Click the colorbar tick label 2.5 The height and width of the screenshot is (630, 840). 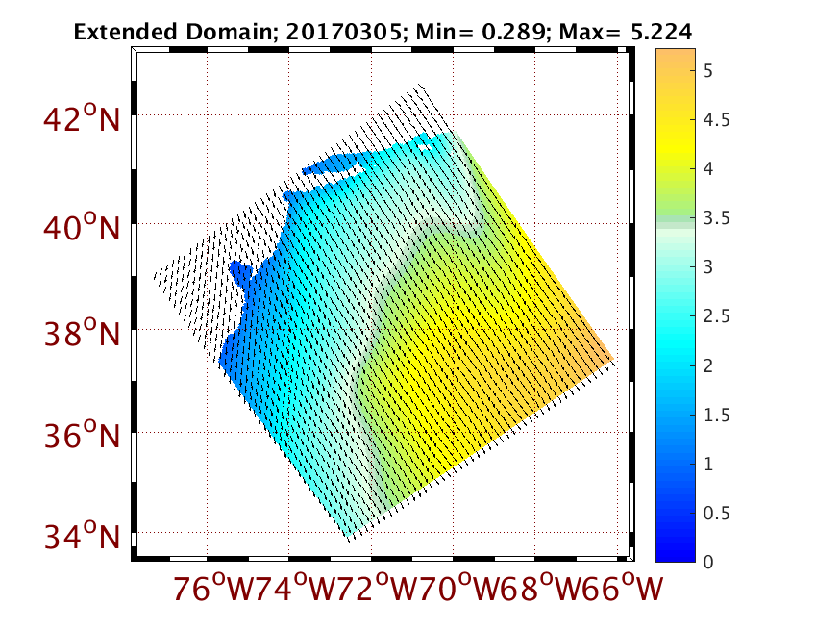716,316
